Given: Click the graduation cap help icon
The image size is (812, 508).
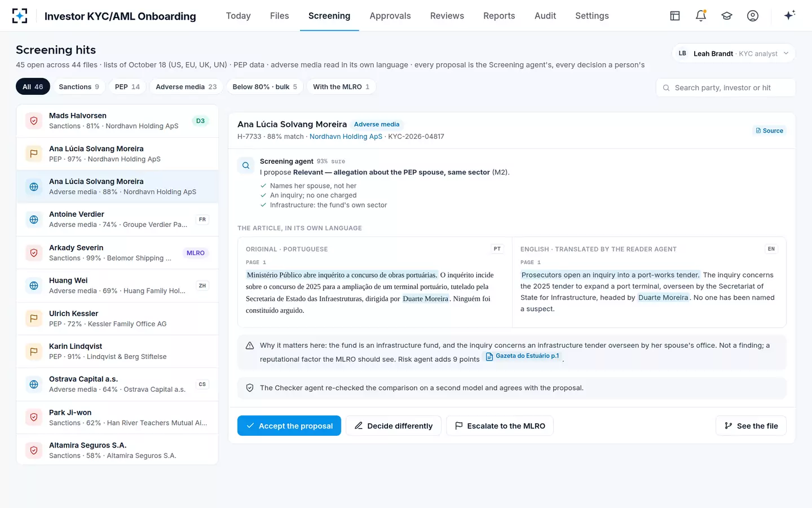Looking at the screenshot, I should (x=727, y=16).
